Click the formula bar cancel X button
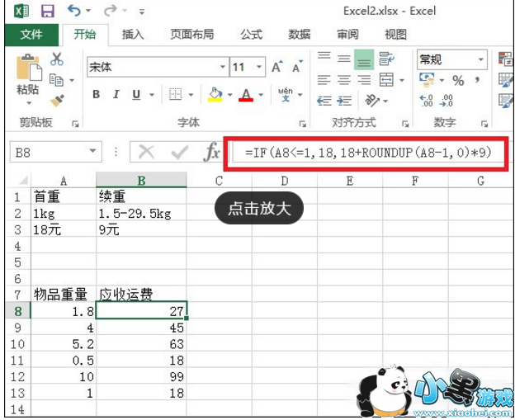The height and width of the screenshot is (420, 515). [146, 152]
